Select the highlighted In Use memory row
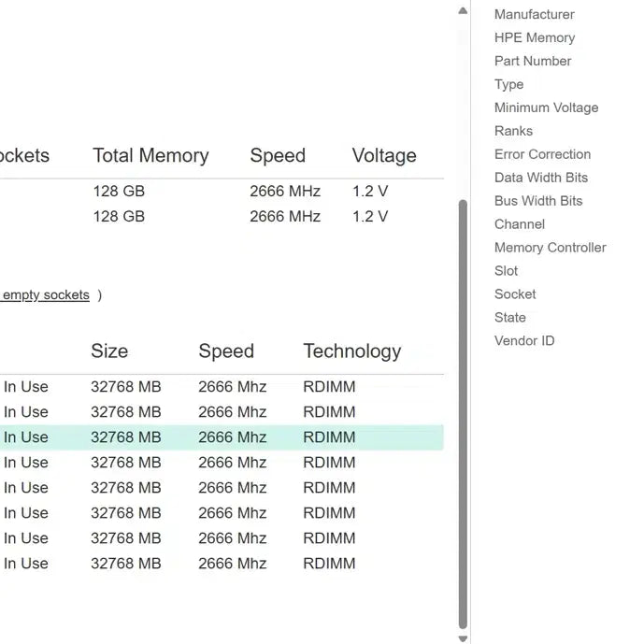The height and width of the screenshot is (644, 644). [x=222, y=437]
